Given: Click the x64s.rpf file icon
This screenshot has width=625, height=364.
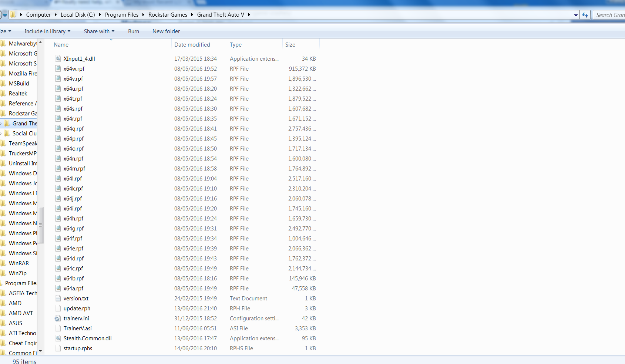Looking at the screenshot, I should click(58, 108).
